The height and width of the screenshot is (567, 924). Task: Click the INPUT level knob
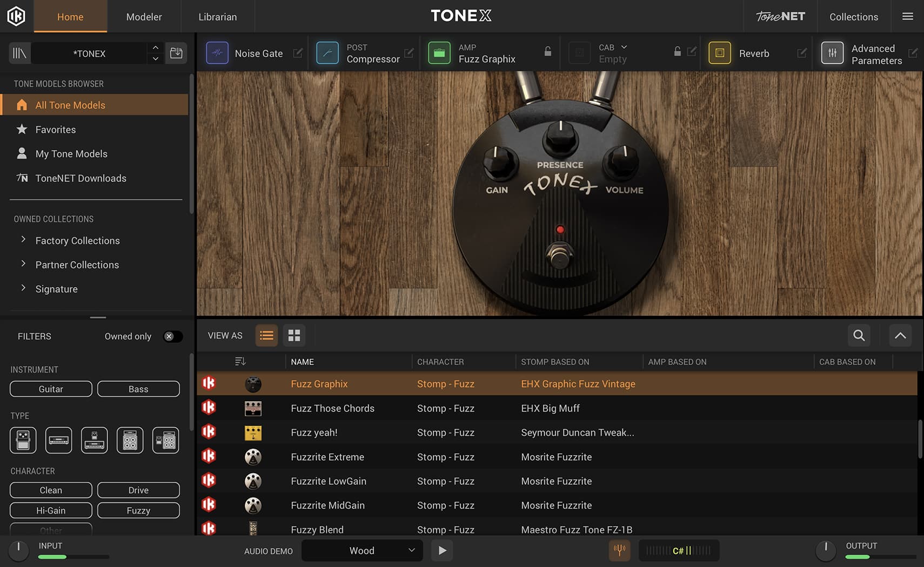coord(18,550)
